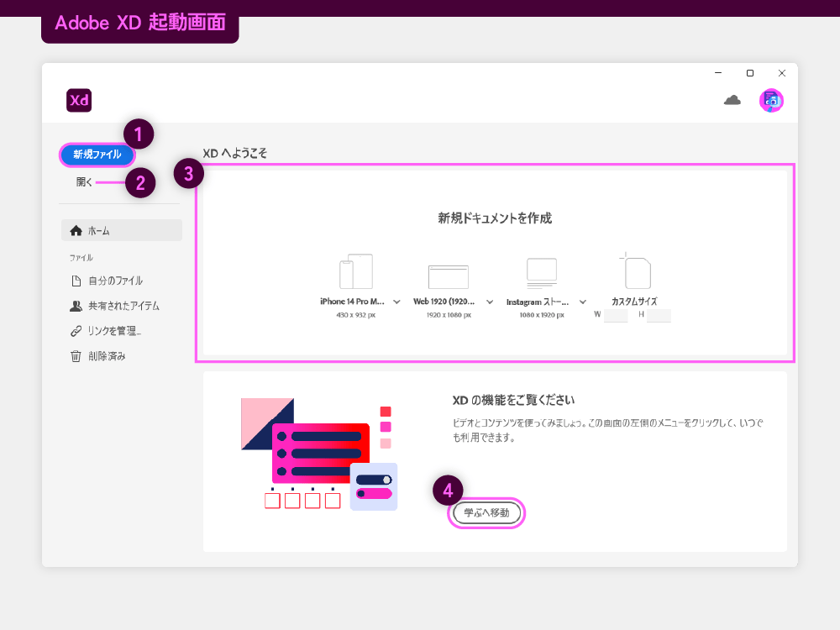Choose the Web 1920 artboard icon

[449, 277]
